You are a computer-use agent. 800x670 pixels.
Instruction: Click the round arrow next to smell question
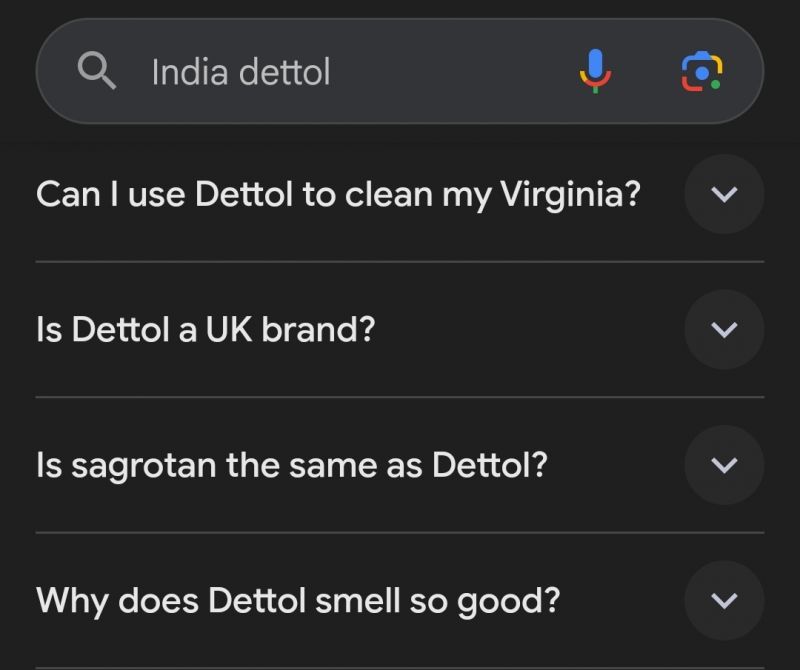tap(724, 601)
